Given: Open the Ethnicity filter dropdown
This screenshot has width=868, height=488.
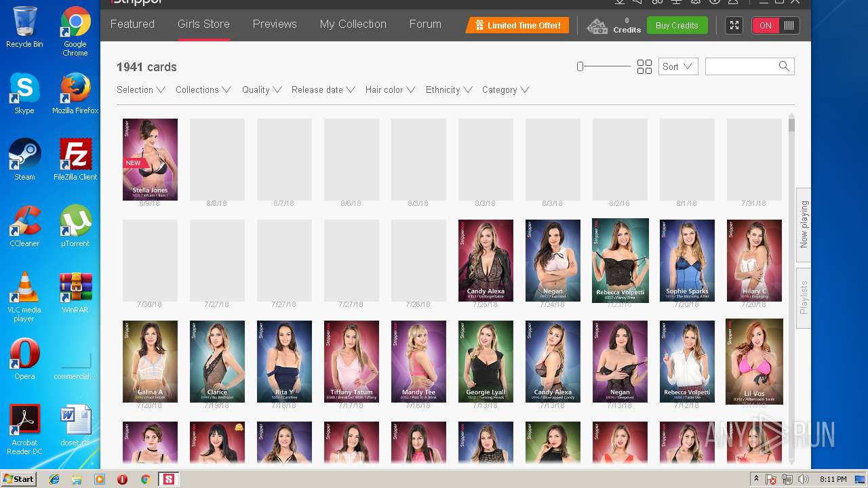Looking at the screenshot, I should (x=449, y=89).
